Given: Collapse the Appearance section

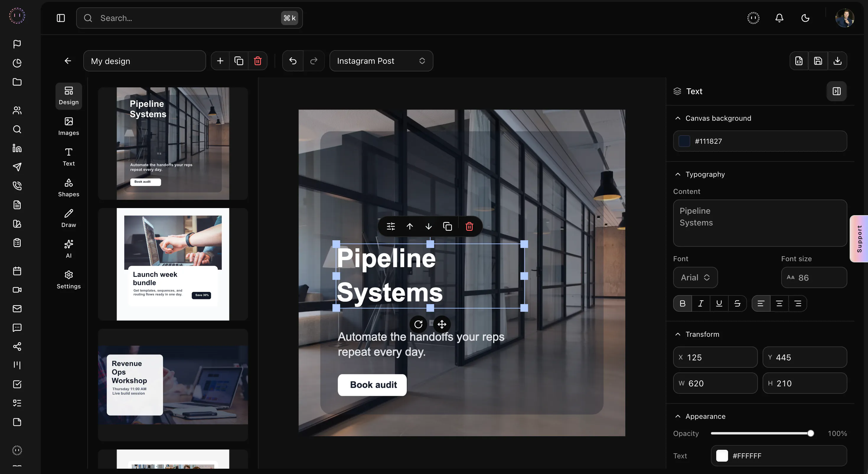Looking at the screenshot, I should pyautogui.click(x=678, y=416).
